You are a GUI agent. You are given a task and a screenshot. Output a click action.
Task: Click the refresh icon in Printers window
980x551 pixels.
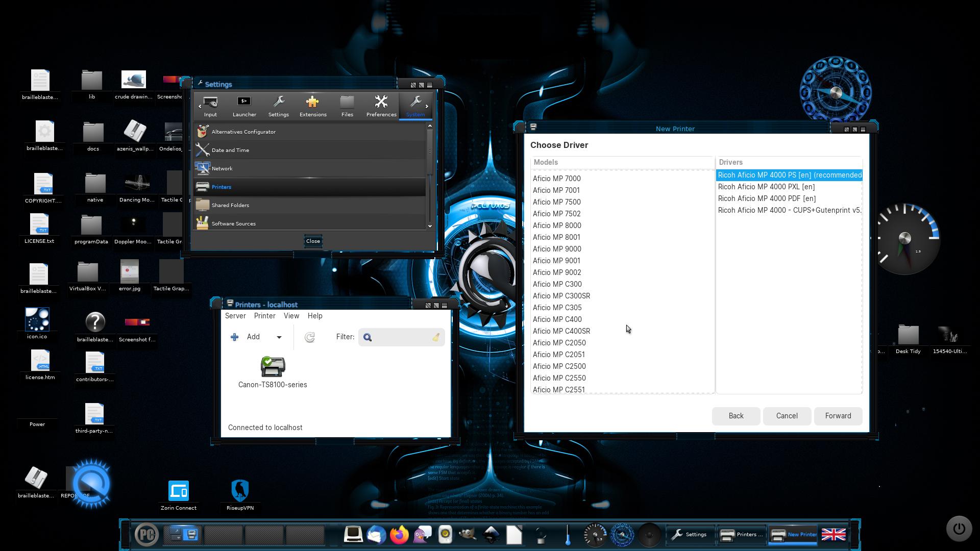point(310,337)
